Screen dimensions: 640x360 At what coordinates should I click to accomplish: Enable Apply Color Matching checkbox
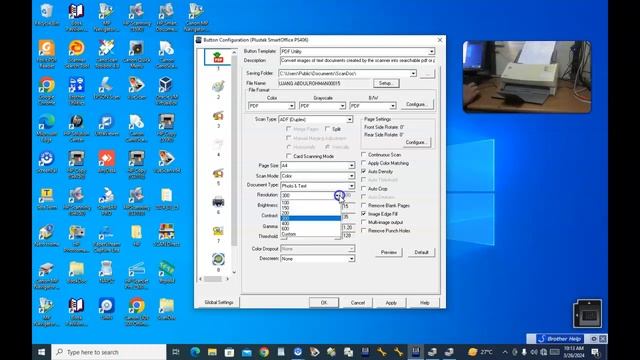tap(364, 163)
